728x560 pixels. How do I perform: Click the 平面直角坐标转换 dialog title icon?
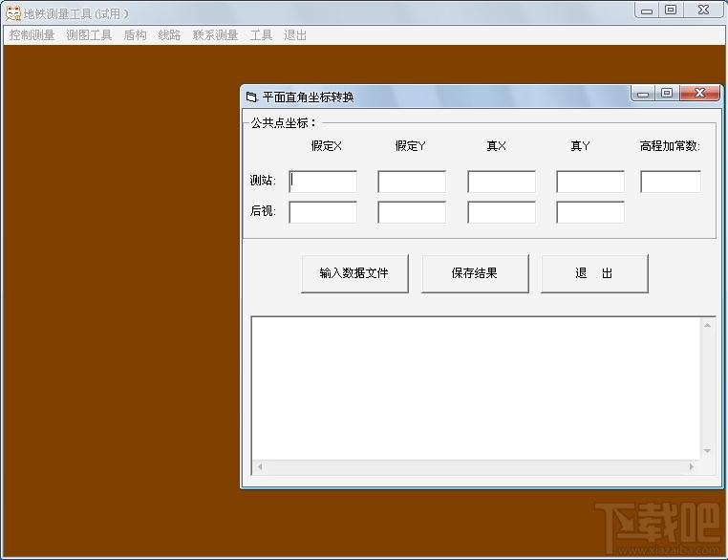point(251,97)
